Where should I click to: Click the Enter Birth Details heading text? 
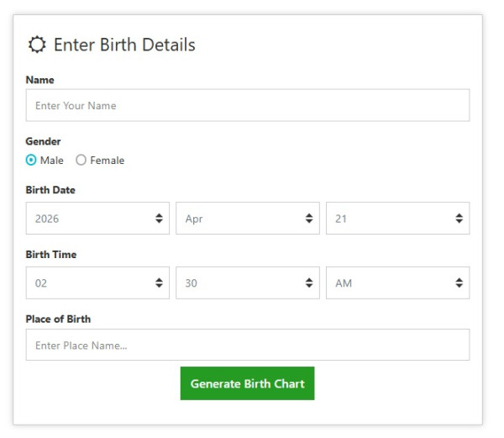(124, 45)
